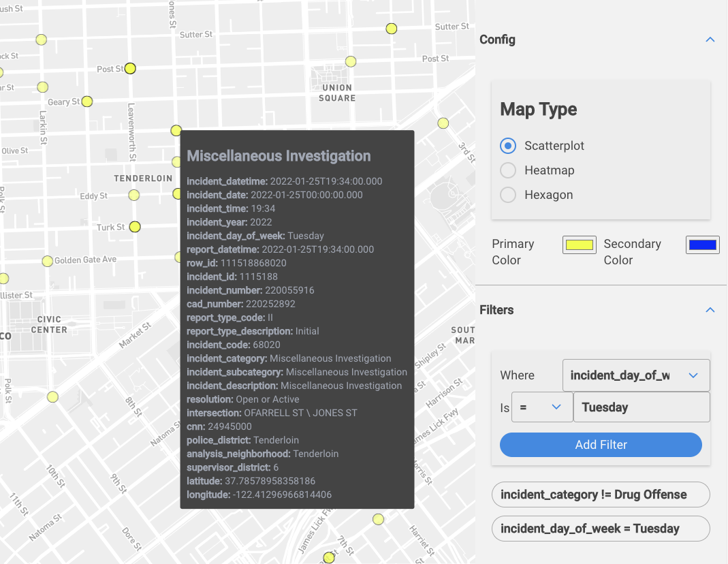The width and height of the screenshot is (728, 564).
Task: Open the yellow Primary Color swatch
Action: pyautogui.click(x=580, y=245)
